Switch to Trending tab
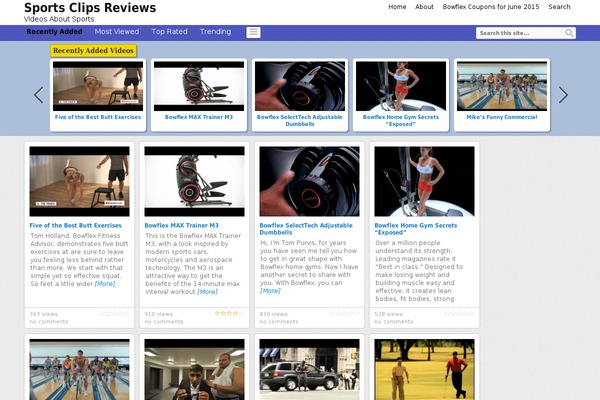The height and width of the screenshot is (400, 600). (215, 32)
